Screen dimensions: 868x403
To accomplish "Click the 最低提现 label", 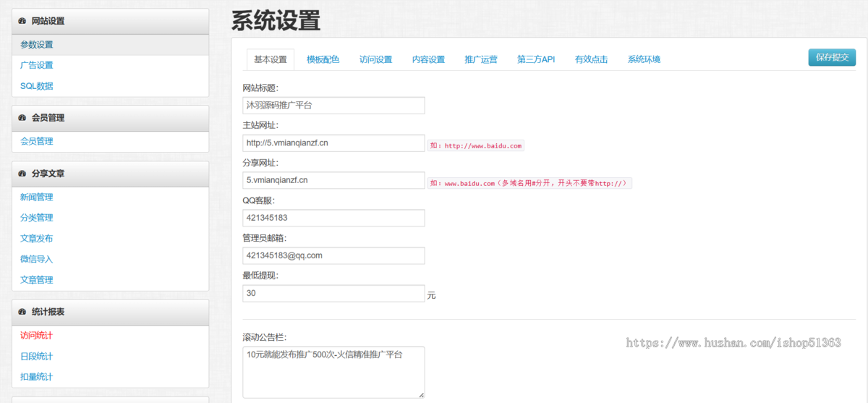I will coord(260,276).
